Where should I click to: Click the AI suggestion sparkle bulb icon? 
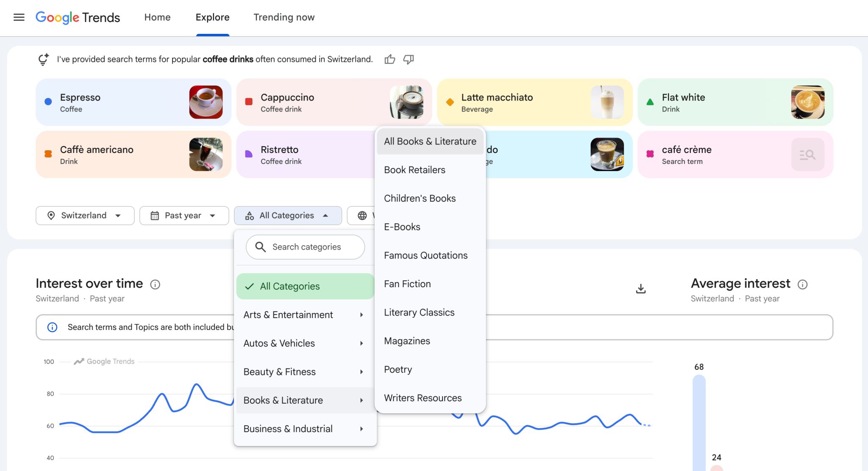(43, 59)
